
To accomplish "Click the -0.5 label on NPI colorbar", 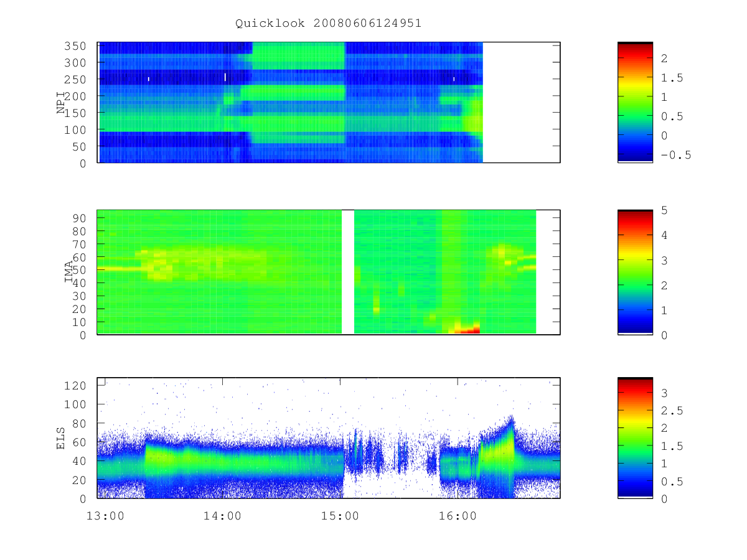I will pyautogui.click(x=675, y=155).
